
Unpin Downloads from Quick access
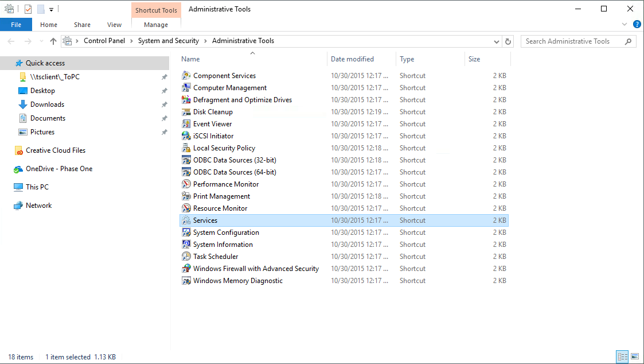coord(164,104)
